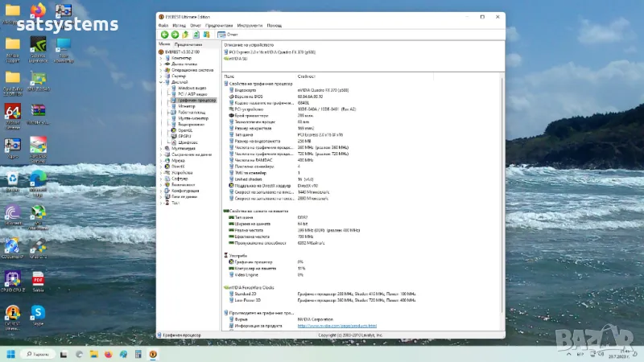The image size is (644, 362).
Task: Open Firefox from the desktop shortcut
Action: click(x=38, y=10)
